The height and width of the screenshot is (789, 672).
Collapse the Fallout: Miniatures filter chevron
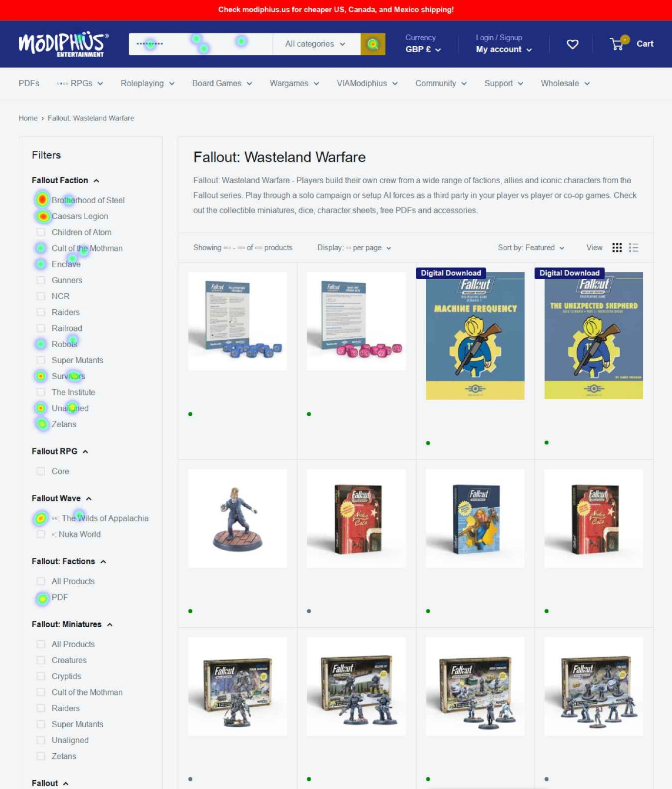(x=110, y=624)
